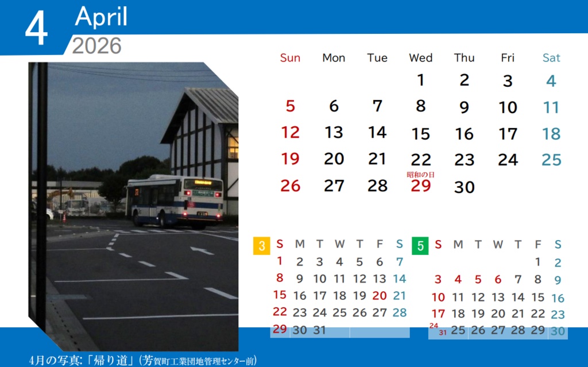The width and height of the screenshot is (588, 367).
Task: Click March 29 in the March mini calendar
Action: (280, 329)
